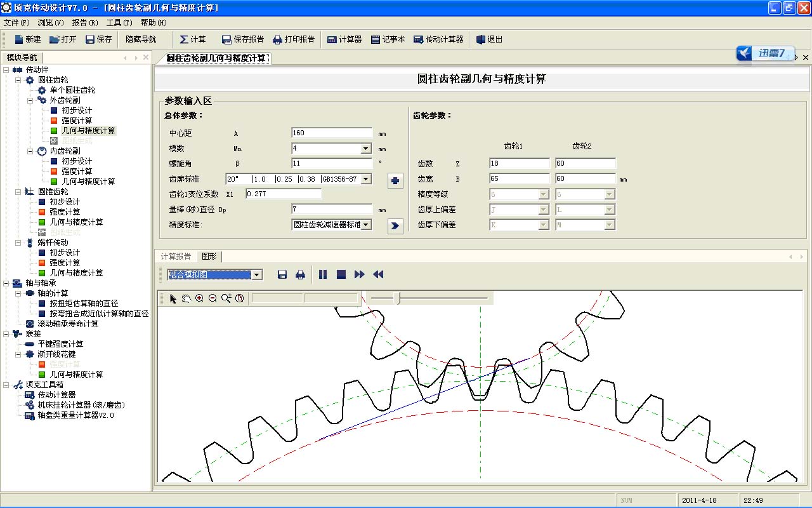Screen dimensions: 812x508
Task: Open the 齿廓标准 dropdown
Action: [366, 179]
